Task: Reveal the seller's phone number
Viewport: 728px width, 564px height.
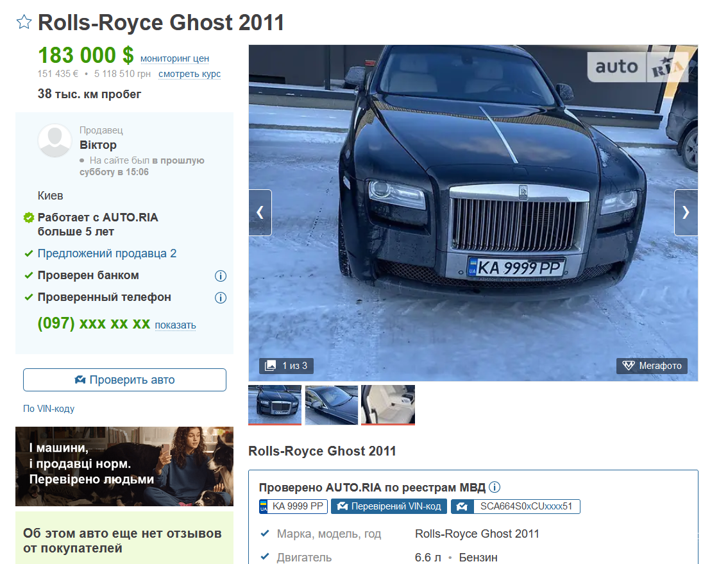Action: (x=175, y=325)
